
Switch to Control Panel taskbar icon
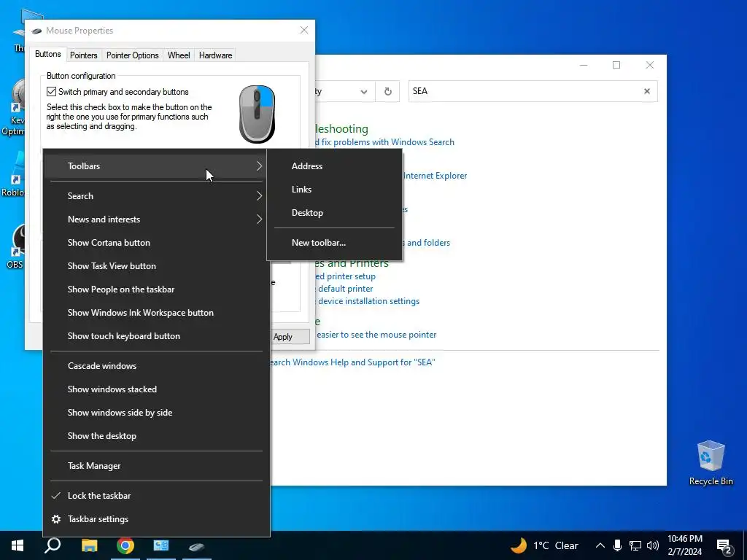point(161,545)
